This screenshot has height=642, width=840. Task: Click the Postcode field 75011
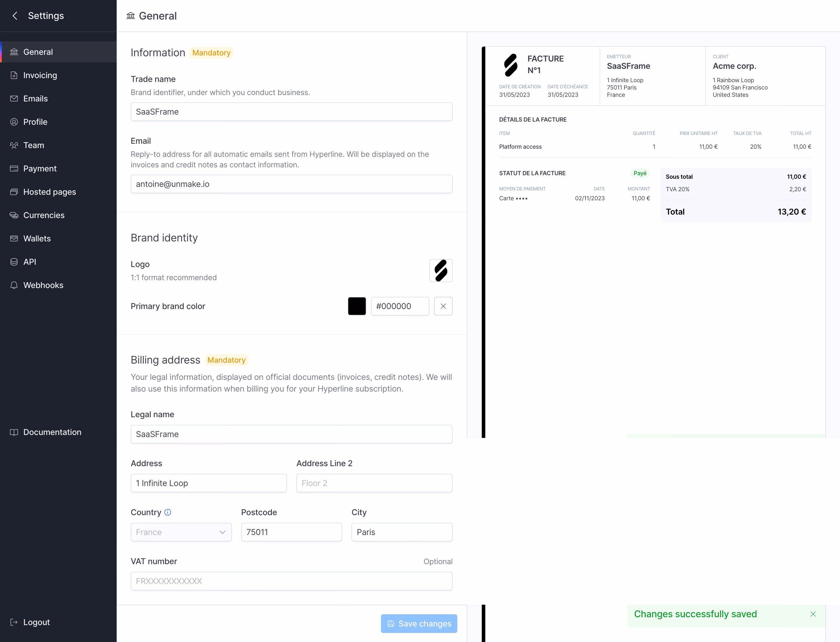pos(291,532)
